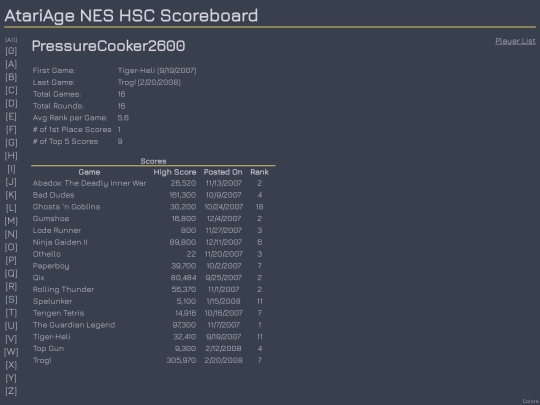This screenshot has width=540, height=405.
Task: Filter players by letter [J]
Action: 11,182
